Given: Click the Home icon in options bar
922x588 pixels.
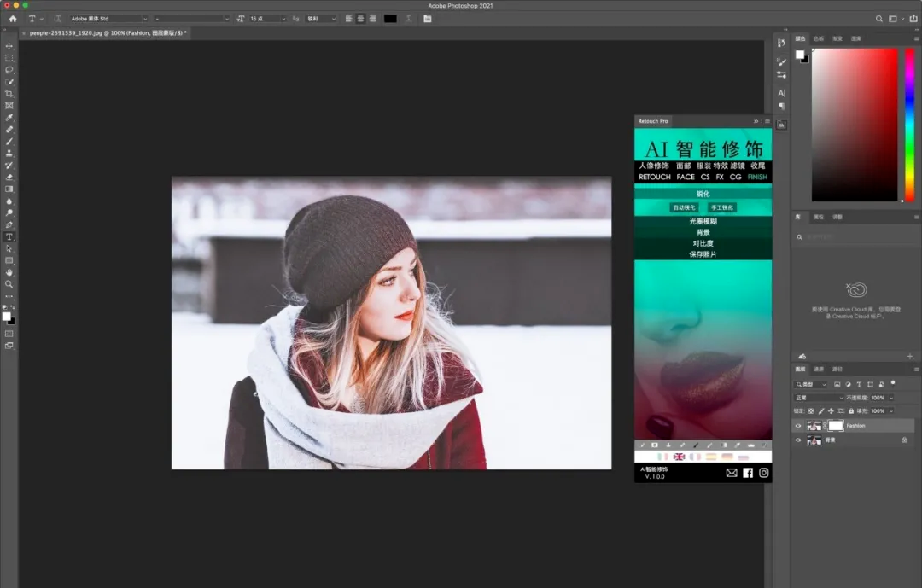Looking at the screenshot, I should point(12,18).
